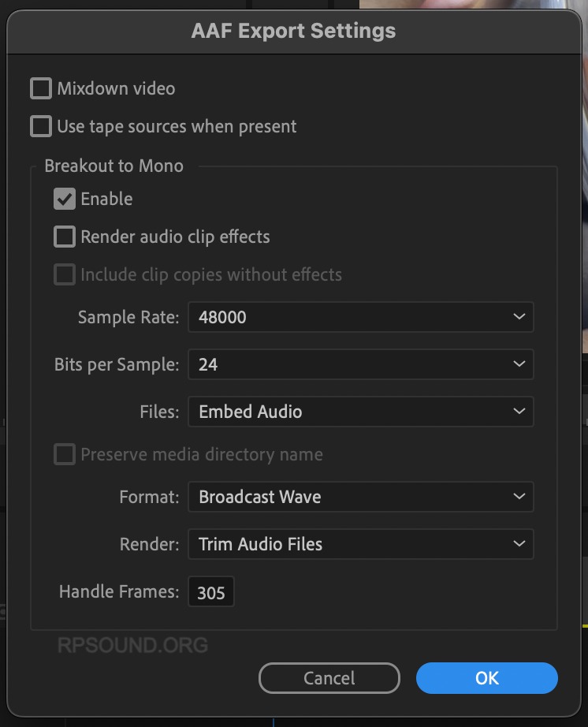Click the chevron arrow in Bits per Sample field
Image resolution: width=588 pixels, height=727 pixels.
519,364
